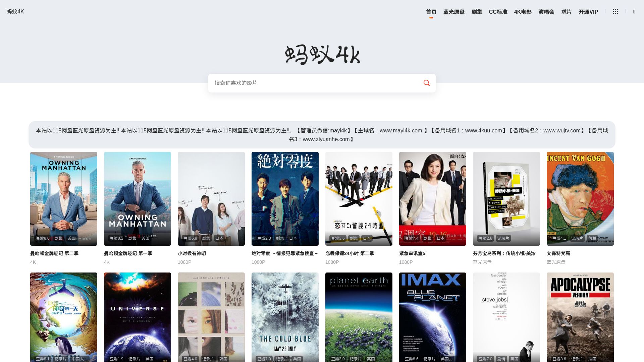Click the 求片 link in header

566,12
